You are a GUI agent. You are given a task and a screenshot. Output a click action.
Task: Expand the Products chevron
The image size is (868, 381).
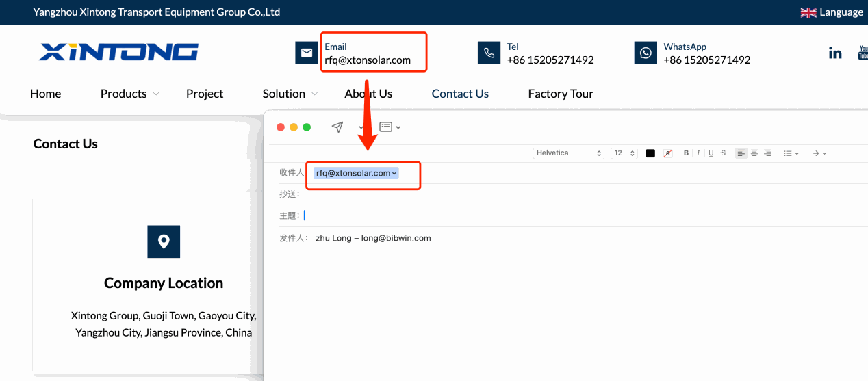click(x=156, y=94)
